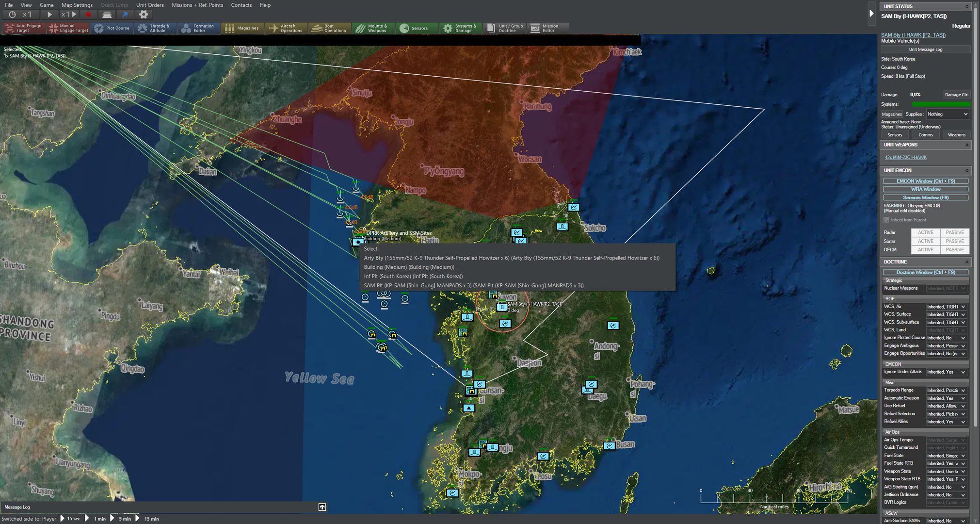Open the WRA Window

point(926,189)
